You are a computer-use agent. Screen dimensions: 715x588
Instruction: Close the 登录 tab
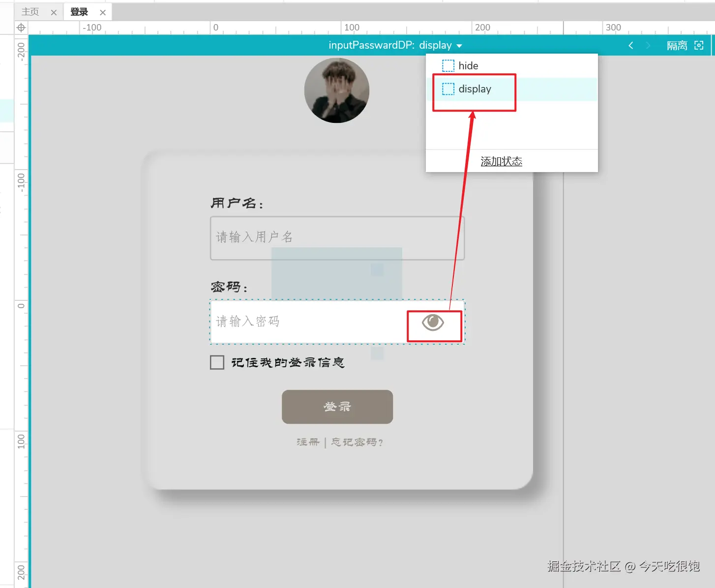pos(103,12)
